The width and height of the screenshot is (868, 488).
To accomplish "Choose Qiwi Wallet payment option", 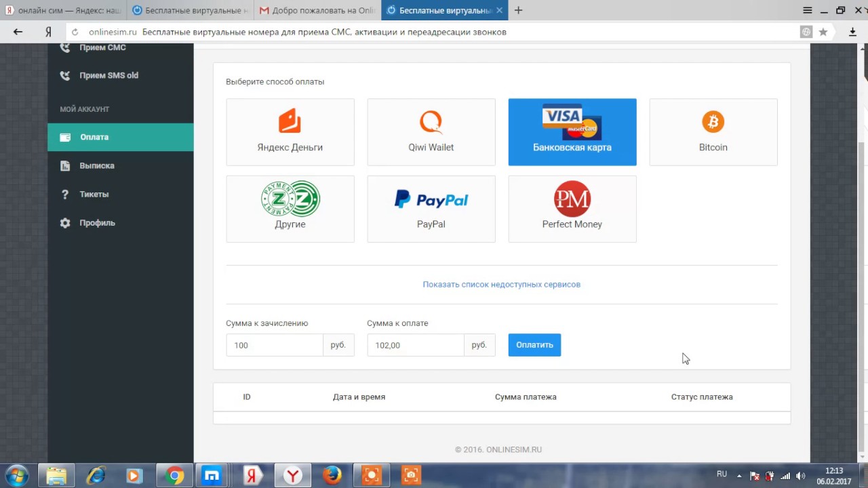I will tap(431, 132).
